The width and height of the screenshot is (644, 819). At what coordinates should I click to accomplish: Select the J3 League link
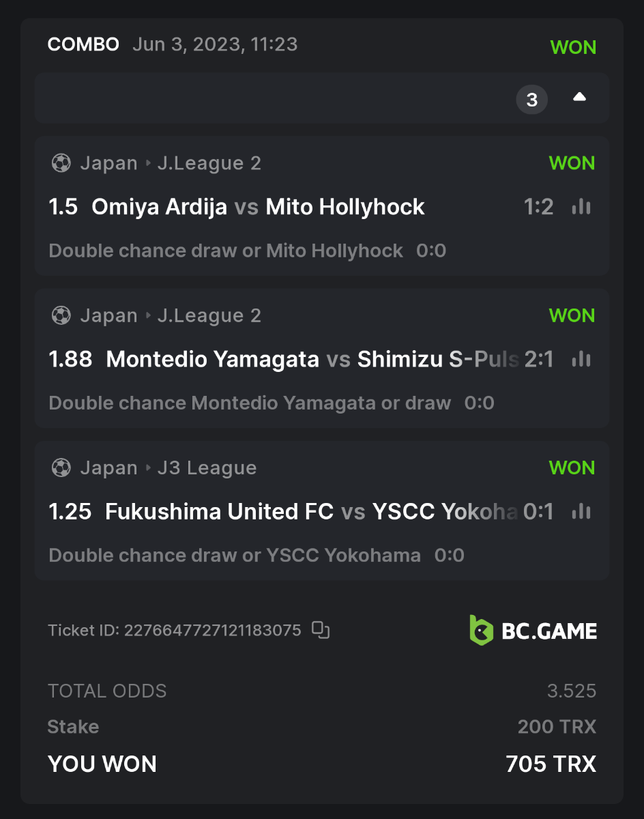pos(207,468)
